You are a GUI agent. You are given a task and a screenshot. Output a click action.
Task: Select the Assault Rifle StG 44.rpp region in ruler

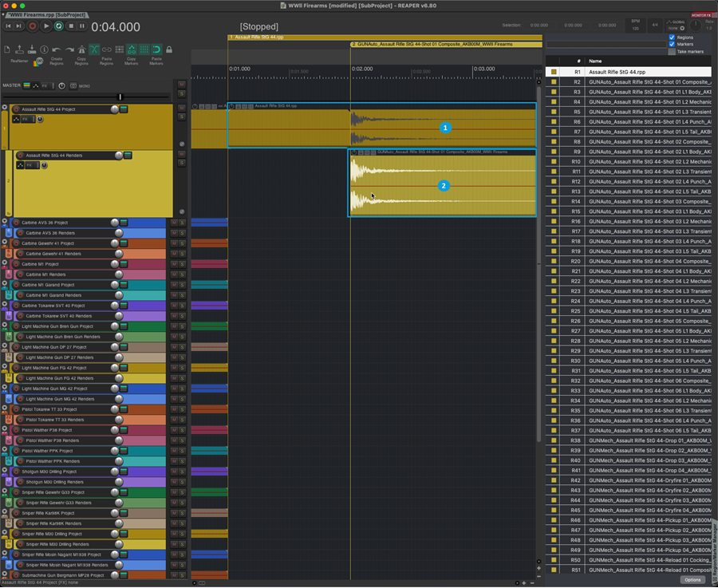pyautogui.click(x=385, y=37)
